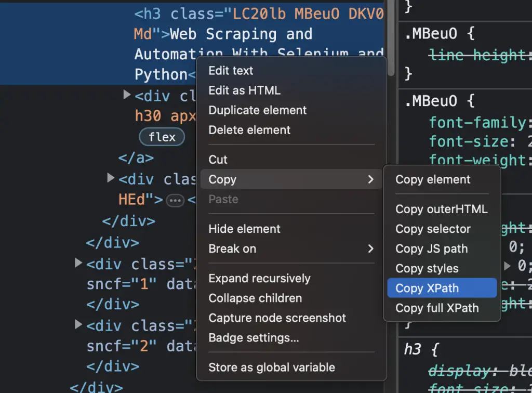
Task: Choose Collapse children
Action: 255,298
